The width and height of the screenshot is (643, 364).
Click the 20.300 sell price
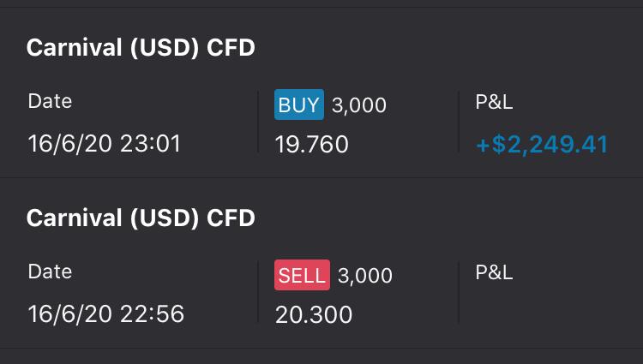click(314, 314)
